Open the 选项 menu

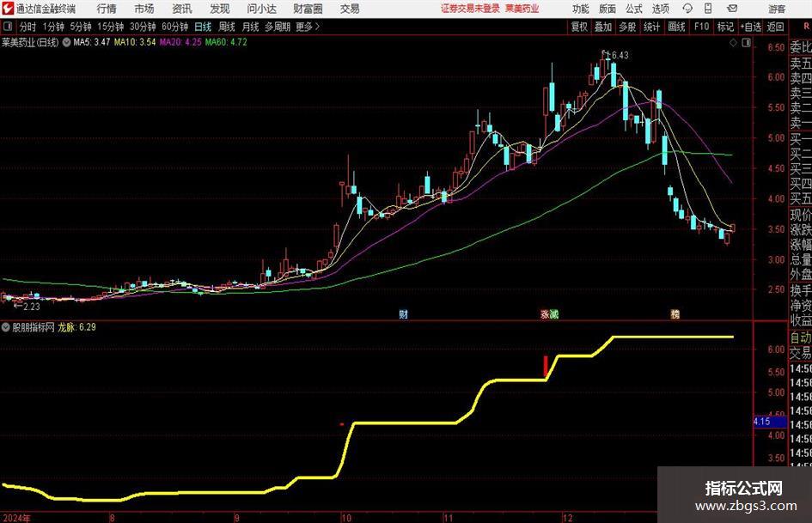coord(660,9)
